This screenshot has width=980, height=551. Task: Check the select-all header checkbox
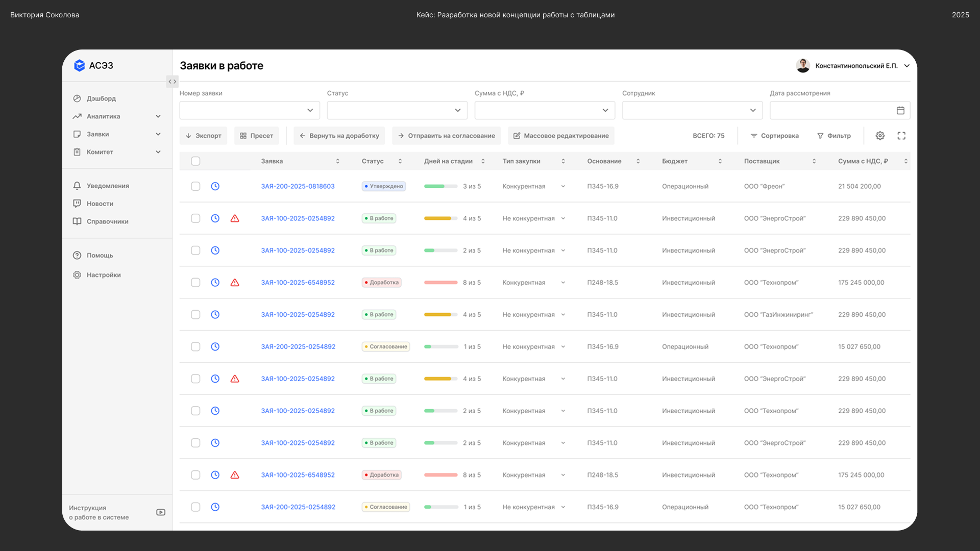[x=195, y=161]
